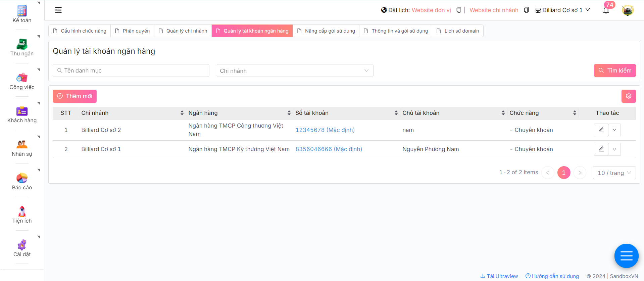
Task: Click the Thêm mới button
Action: [75, 96]
